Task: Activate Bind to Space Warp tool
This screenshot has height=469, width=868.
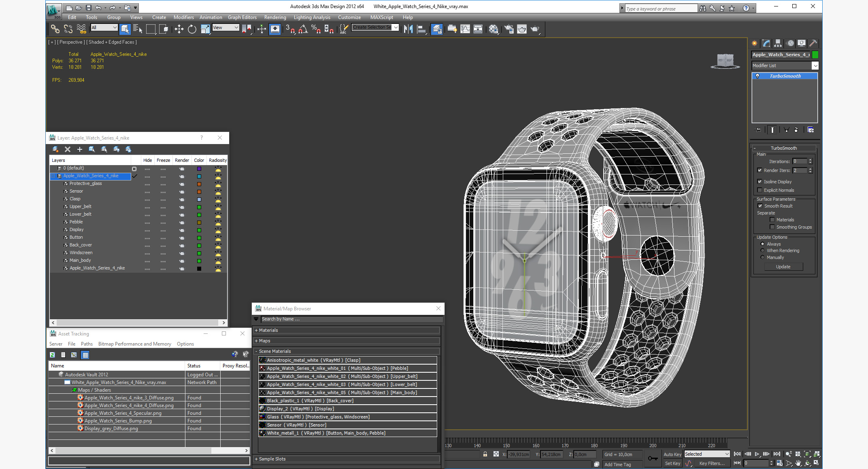Action: [81, 29]
